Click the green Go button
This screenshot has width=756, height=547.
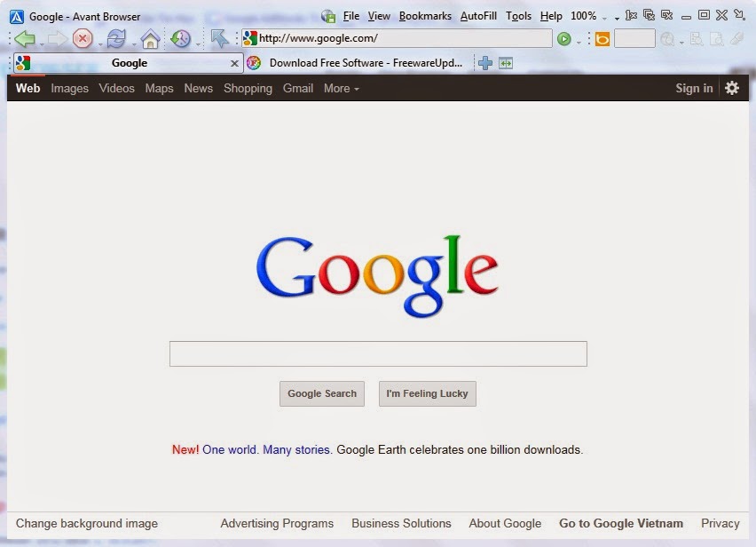564,38
